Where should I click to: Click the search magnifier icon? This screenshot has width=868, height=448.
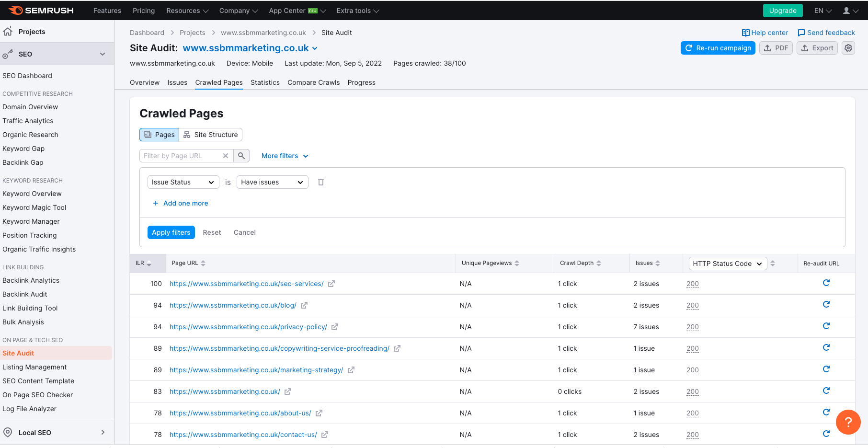pos(241,156)
